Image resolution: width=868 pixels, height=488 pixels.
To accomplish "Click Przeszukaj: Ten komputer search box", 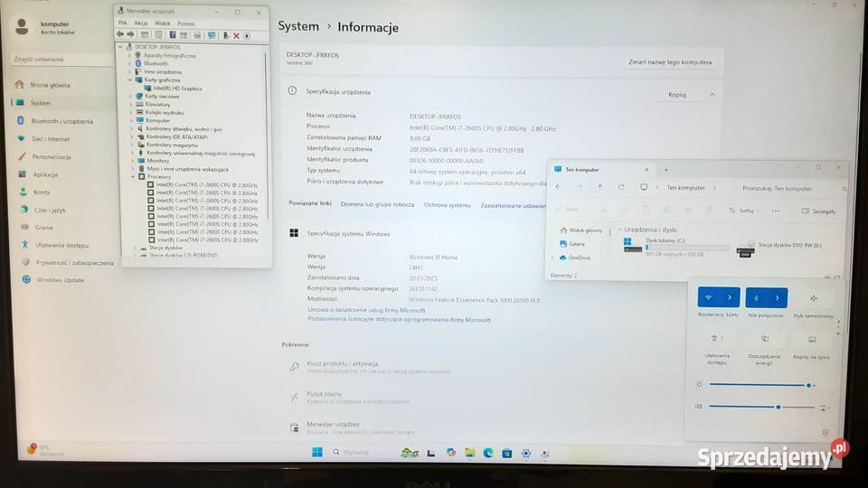I will 793,189.
